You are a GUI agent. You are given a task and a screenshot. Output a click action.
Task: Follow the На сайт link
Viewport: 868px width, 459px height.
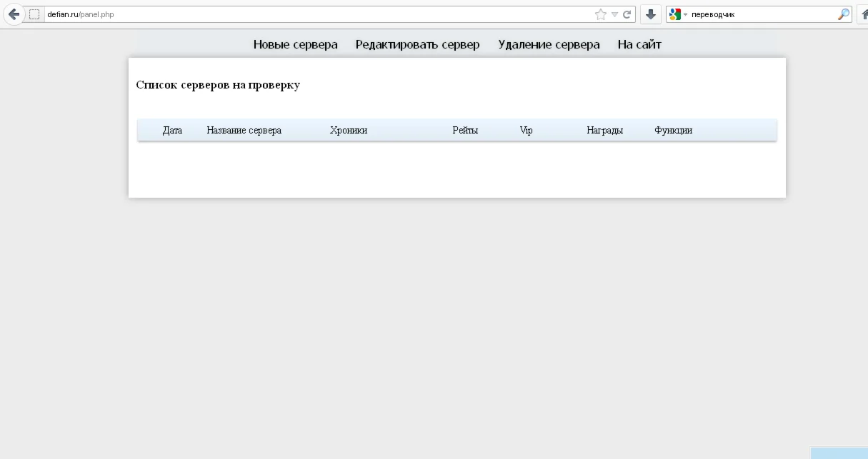[x=639, y=44]
